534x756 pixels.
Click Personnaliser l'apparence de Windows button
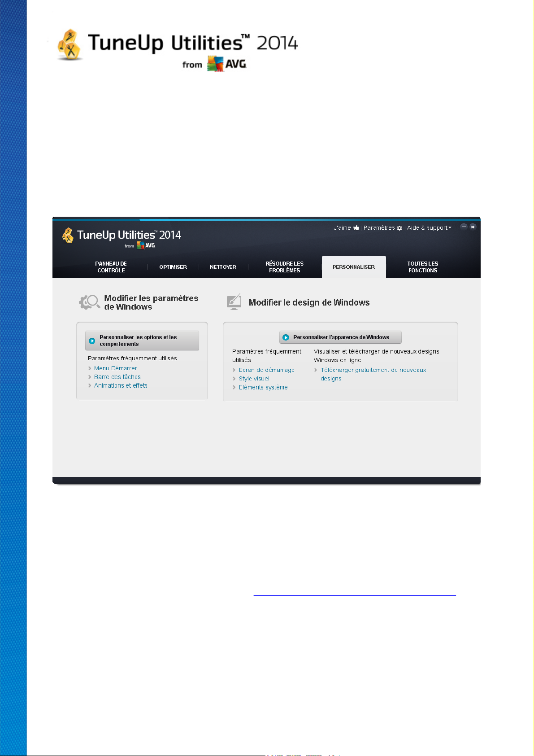[340, 337]
